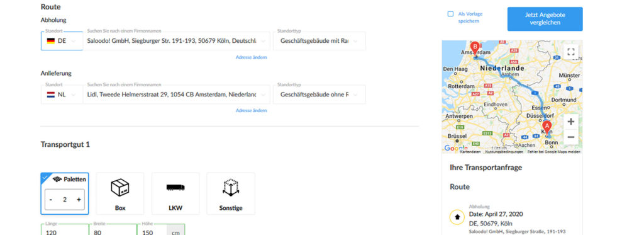This screenshot has width=644, height=235.
Task: Increase the pallet count with plus
Action: [x=79, y=200]
